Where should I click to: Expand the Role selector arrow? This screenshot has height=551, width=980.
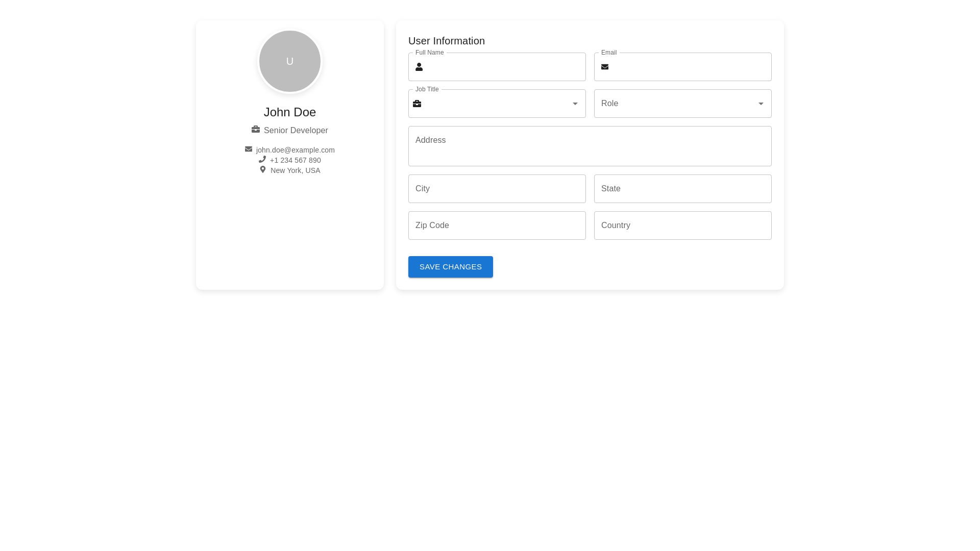tap(761, 104)
